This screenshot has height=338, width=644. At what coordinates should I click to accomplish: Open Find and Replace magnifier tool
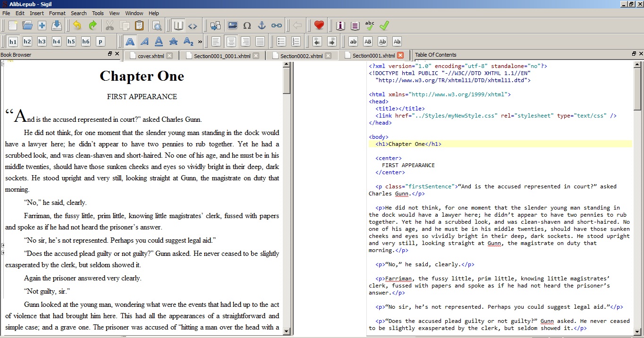point(157,25)
